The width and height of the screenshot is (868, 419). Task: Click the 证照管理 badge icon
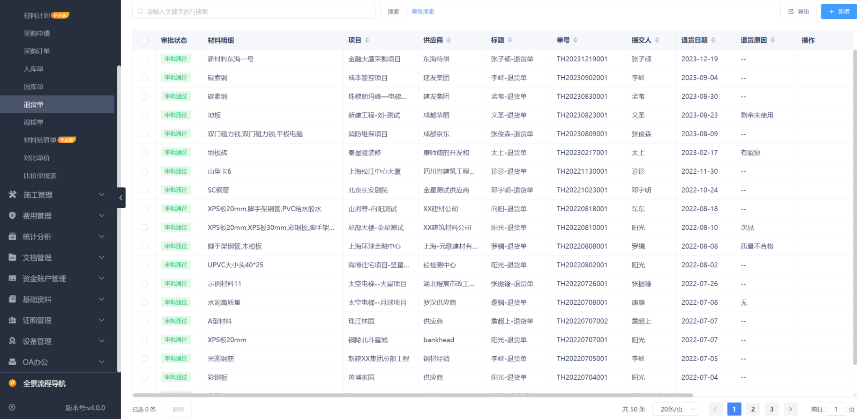coord(13,320)
